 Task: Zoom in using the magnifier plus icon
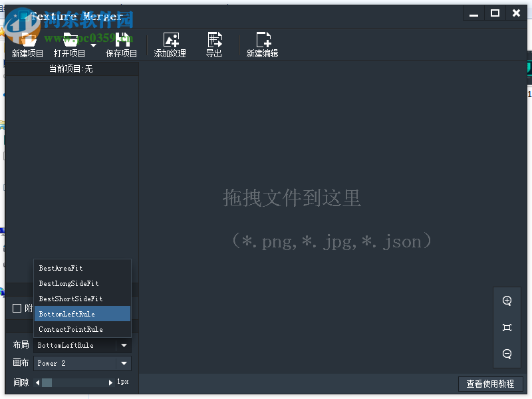(x=507, y=301)
